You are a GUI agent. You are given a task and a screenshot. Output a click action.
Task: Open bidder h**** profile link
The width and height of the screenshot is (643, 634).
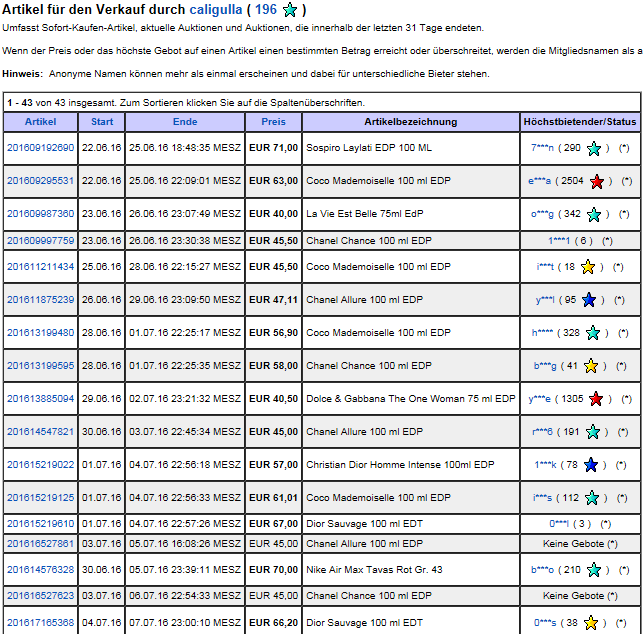point(542,333)
